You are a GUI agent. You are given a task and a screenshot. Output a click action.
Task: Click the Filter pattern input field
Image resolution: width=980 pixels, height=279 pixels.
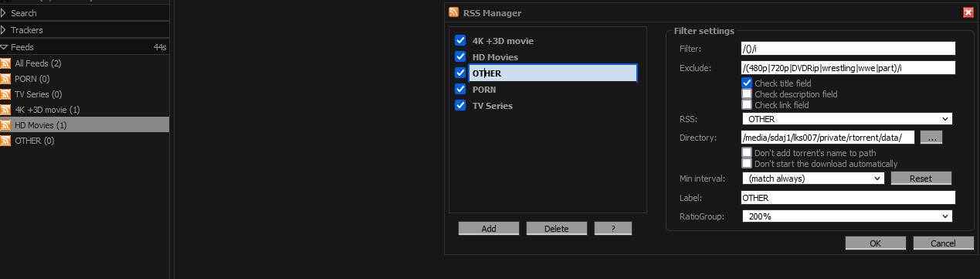coord(848,48)
